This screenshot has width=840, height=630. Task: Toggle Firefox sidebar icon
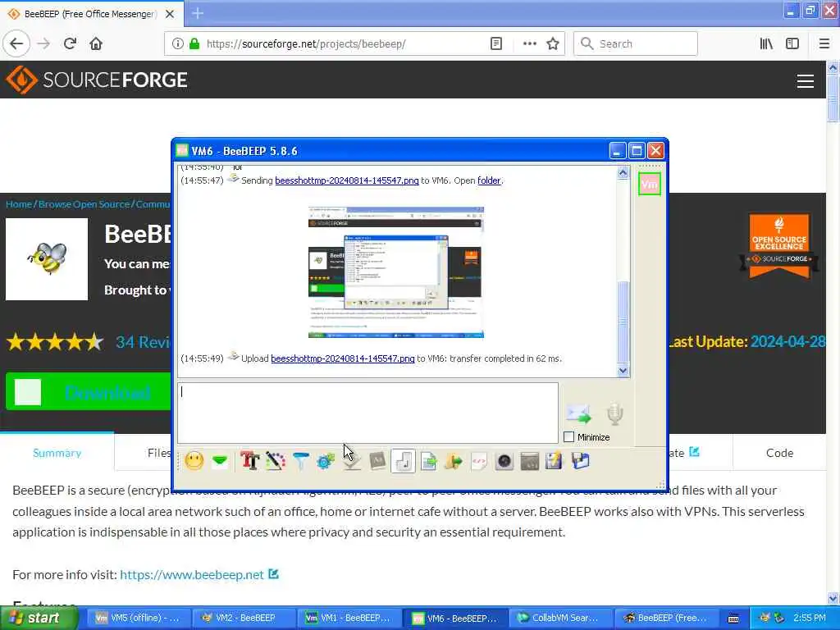point(792,43)
